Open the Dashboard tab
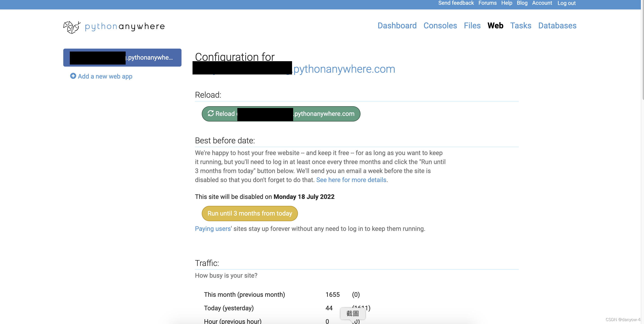The width and height of the screenshot is (644, 324). [x=397, y=25]
